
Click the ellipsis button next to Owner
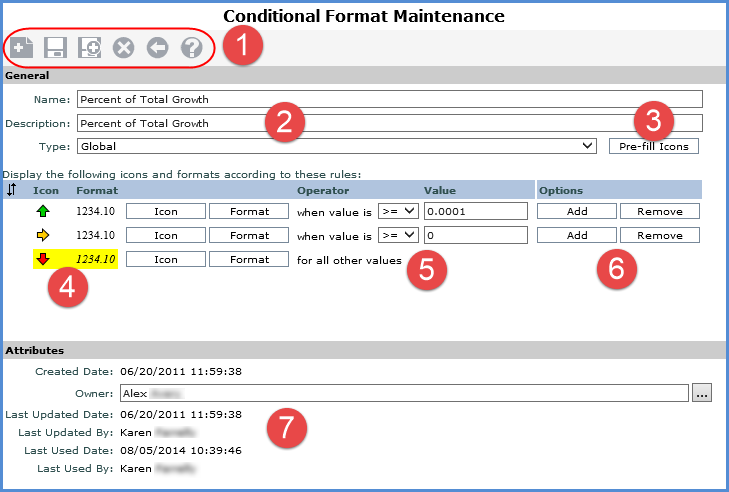[702, 394]
